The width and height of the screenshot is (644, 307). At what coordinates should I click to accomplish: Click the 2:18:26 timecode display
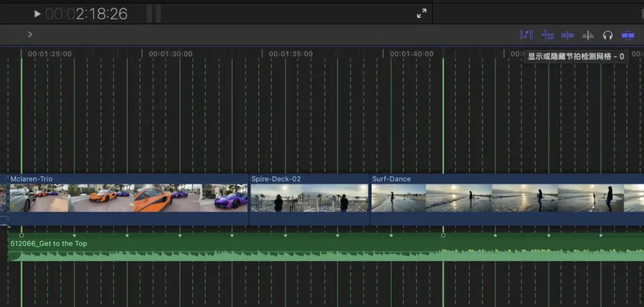86,14
